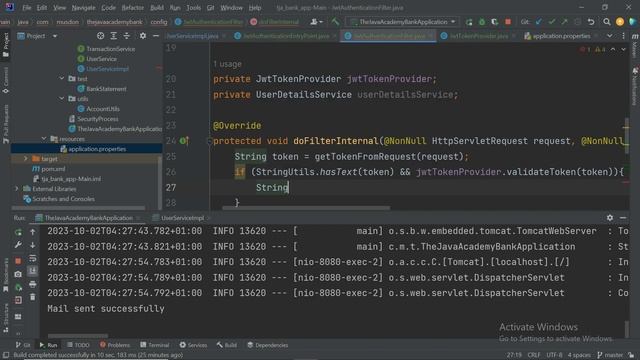Click the green Debug bug icon
The image size is (640, 360).
pyautogui.click(x=482, y=22)
